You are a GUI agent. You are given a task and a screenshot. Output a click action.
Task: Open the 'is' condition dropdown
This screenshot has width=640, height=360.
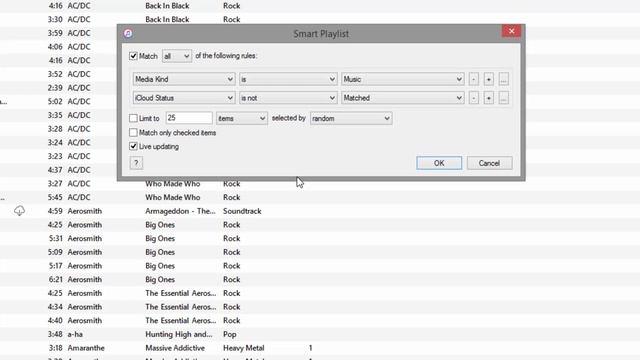(288, 79)
